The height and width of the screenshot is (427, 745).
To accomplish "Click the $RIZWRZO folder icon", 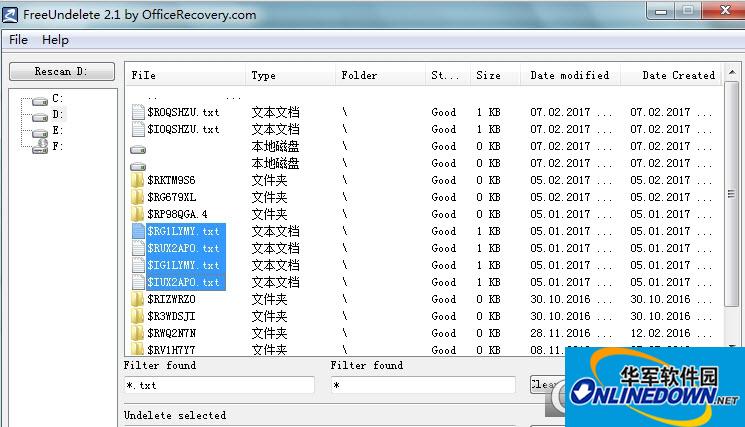I will [x=137, y=299].
